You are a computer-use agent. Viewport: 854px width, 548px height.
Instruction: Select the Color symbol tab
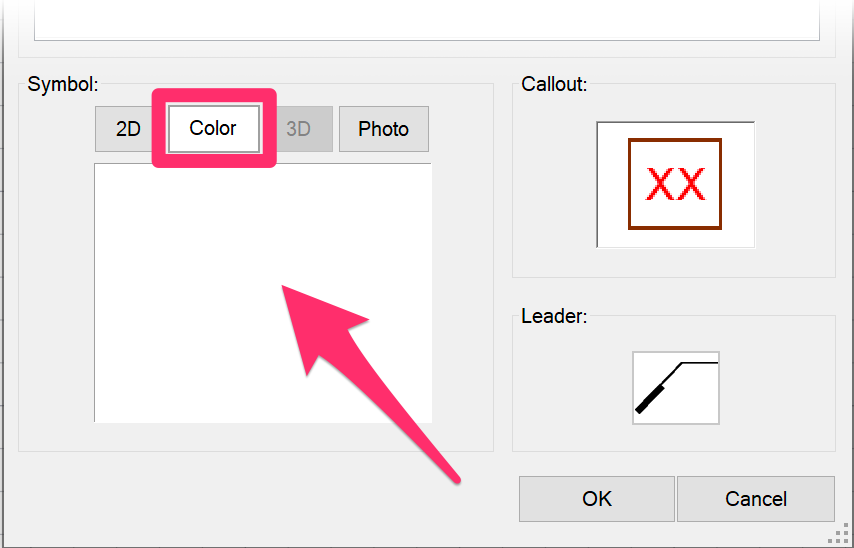coord(214,129)
